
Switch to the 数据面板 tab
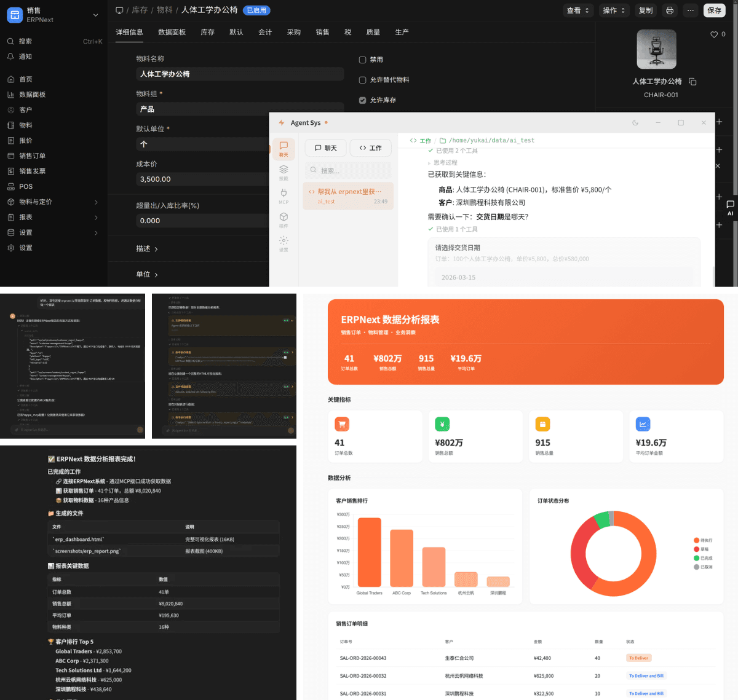[172, 32]
